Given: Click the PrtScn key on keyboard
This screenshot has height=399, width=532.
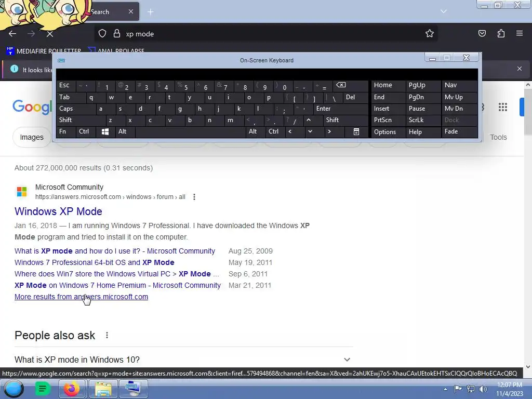Looking at the screenshot, I should 388,120.
